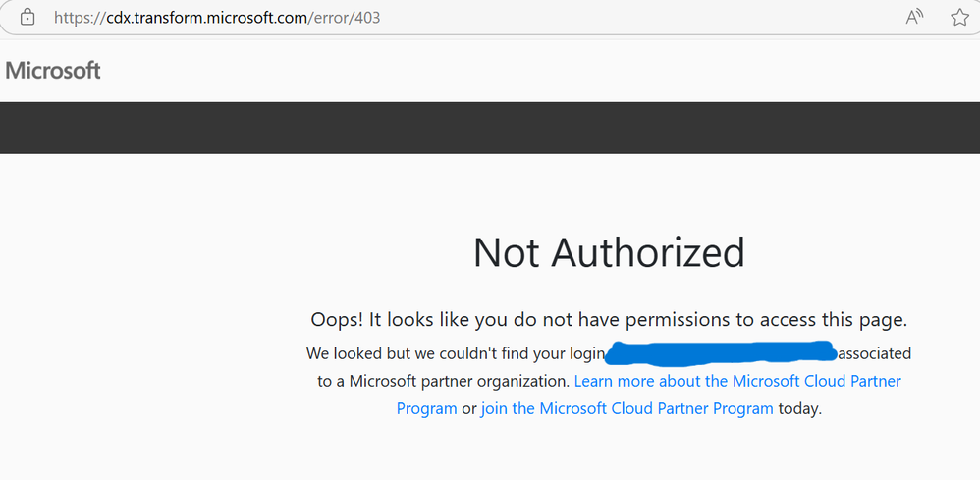
Task: Open "Learn more about the Microsoft Cloud Partner" link
Action: pyautogui.click(x=737, y=381)
